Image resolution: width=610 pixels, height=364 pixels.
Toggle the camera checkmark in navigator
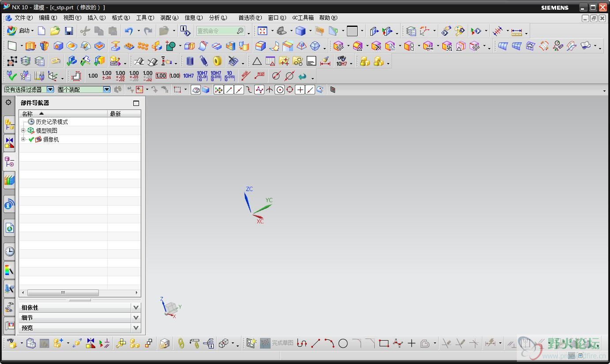(31, 139)
